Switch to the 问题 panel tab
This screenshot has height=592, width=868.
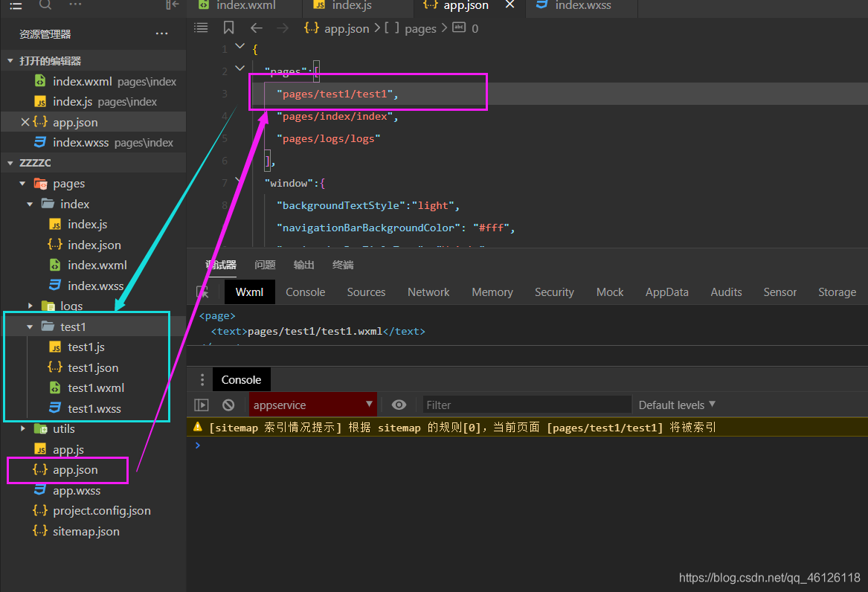click(265, 265)
